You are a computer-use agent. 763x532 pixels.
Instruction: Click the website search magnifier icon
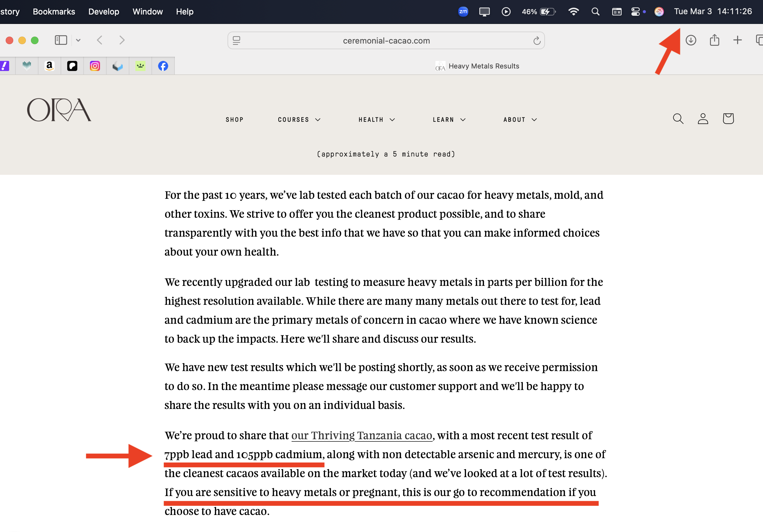pyautogui.click(x=678, y=119)
